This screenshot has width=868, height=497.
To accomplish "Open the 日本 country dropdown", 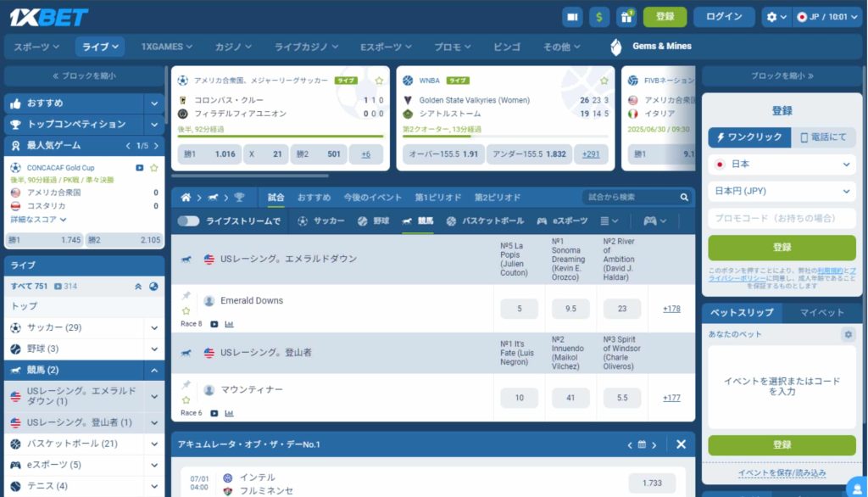I will click(782, 165).
